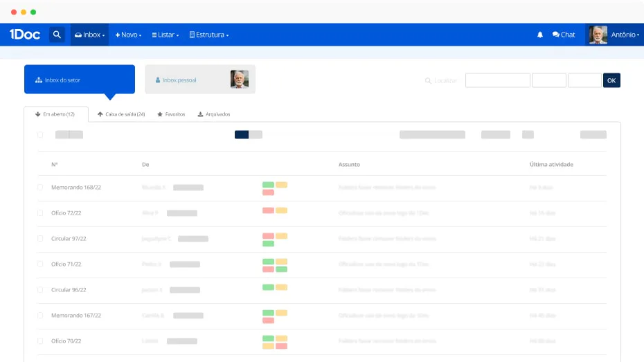The width and height of the screenshot is (644, 362).
Task: Click the OK search button
Action: pyautogui.click(x=611, y=80)
